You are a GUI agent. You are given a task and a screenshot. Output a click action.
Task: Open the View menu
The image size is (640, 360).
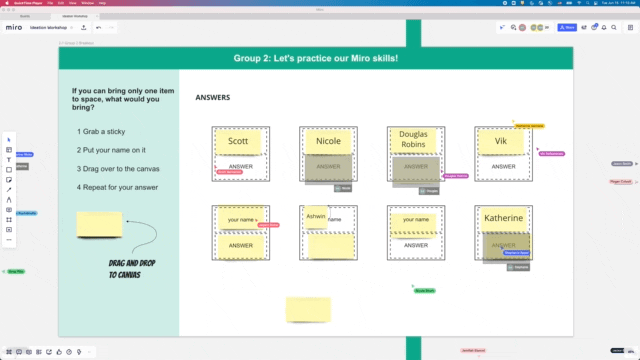point(73,3)
